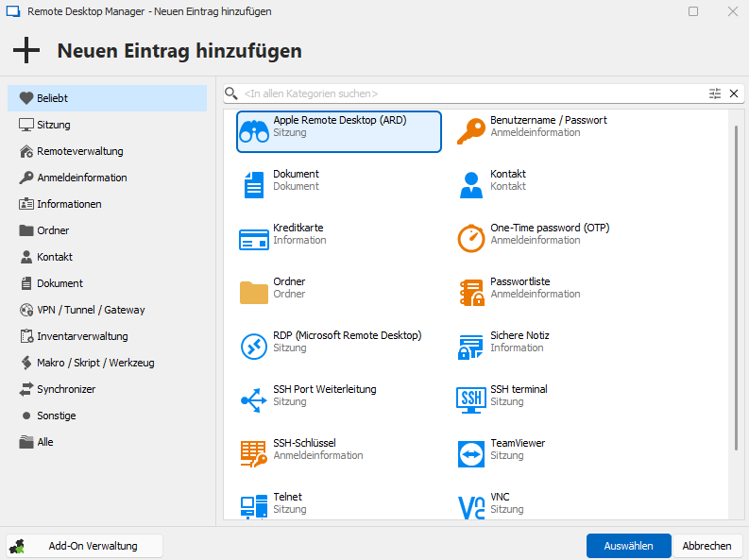Screen dimensions: 749x560
Task: Choose the Telnet computers icon
Action: coord(254,507)
